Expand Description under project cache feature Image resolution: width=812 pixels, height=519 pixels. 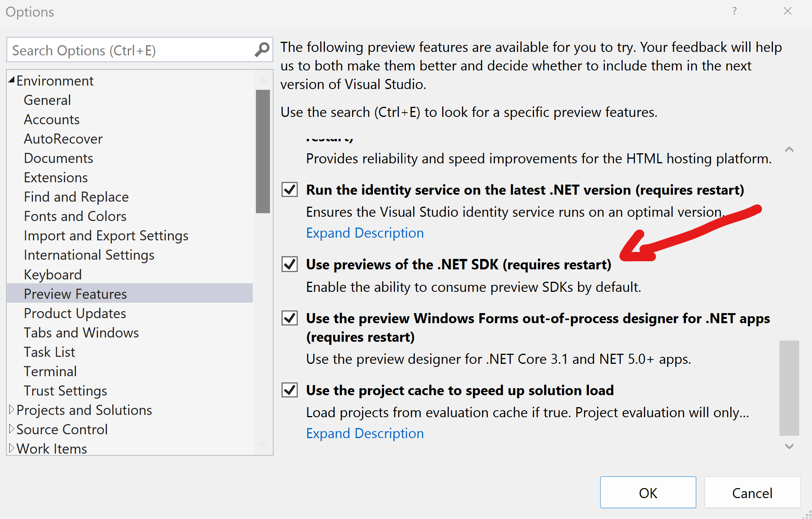coord(365,433)
